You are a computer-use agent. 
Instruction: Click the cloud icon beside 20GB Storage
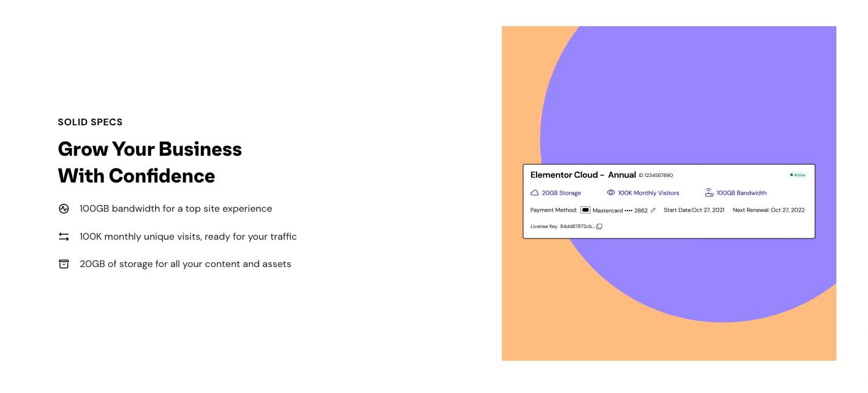(x=535, y=193)
